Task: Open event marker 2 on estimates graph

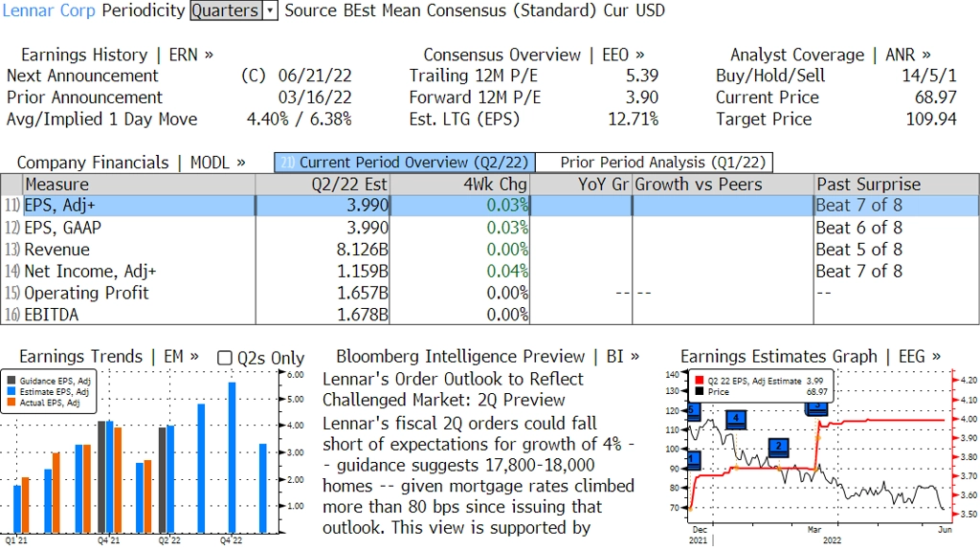Action: tap(778, 448)
